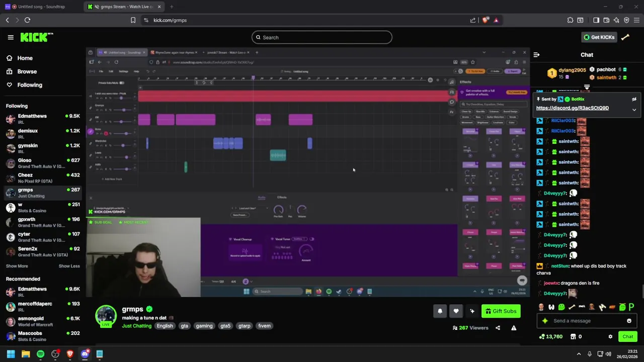Report the stream with warning icon

click(514, 328)
